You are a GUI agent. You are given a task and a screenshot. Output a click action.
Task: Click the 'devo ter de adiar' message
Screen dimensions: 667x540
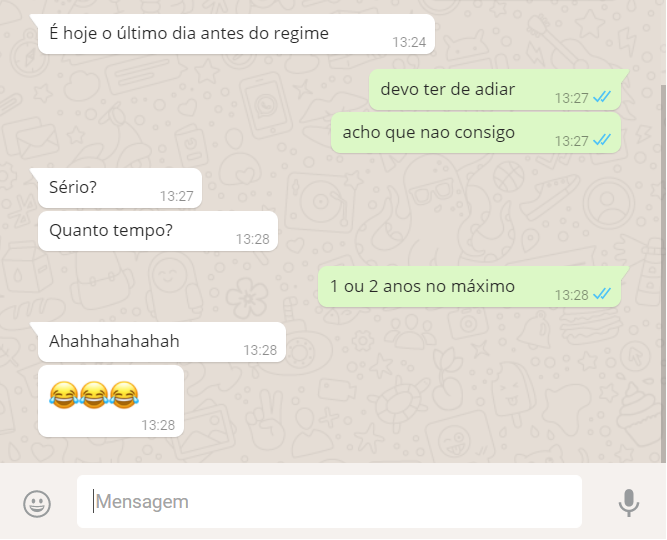pyautogui.click(x=495, y=90)
